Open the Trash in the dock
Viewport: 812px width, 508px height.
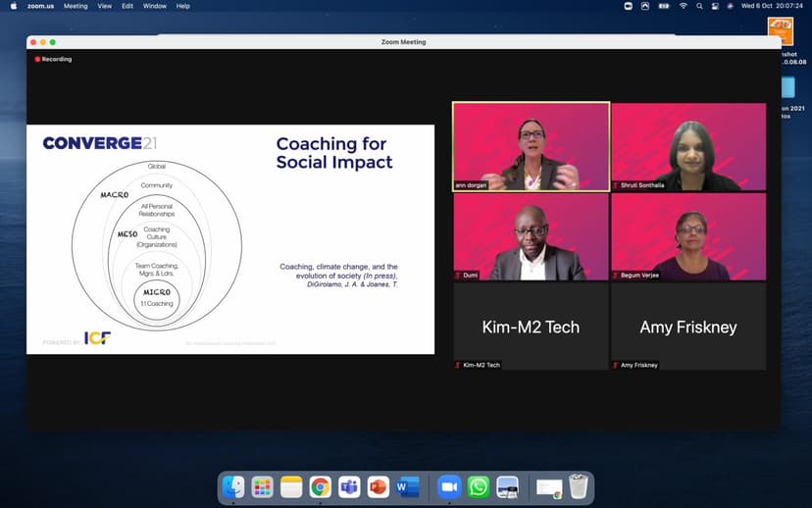click(579, 487)
